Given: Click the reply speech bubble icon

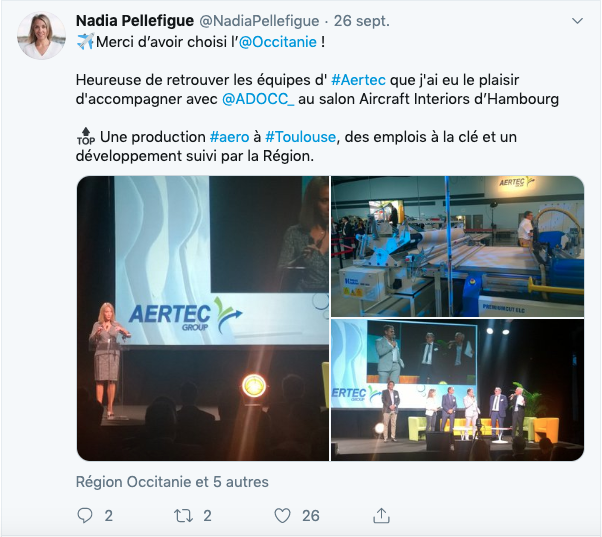Looking at the screenshot, I should (84, 516).
